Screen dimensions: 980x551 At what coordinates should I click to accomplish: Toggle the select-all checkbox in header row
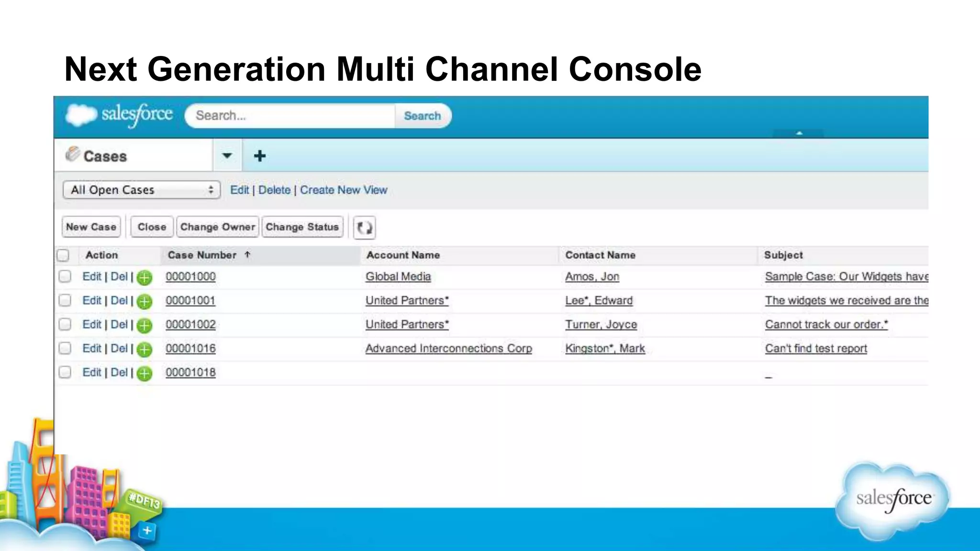click(x=63, y=255)
